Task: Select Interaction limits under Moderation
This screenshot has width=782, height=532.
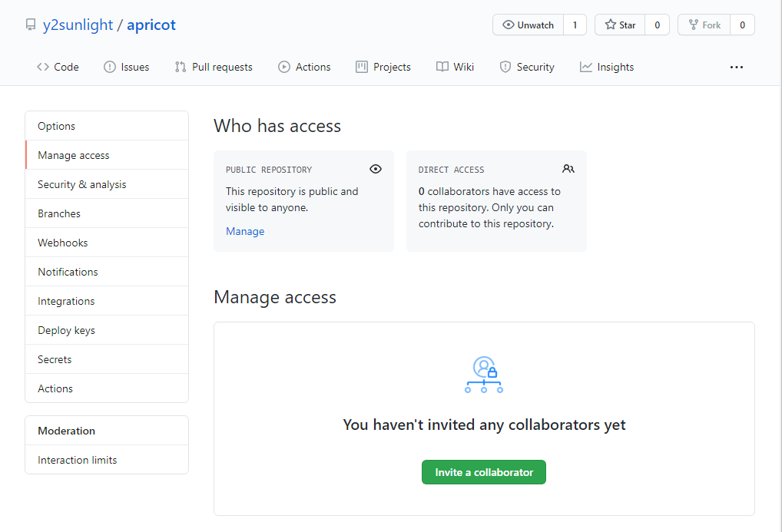Action: tap(78, 460)
